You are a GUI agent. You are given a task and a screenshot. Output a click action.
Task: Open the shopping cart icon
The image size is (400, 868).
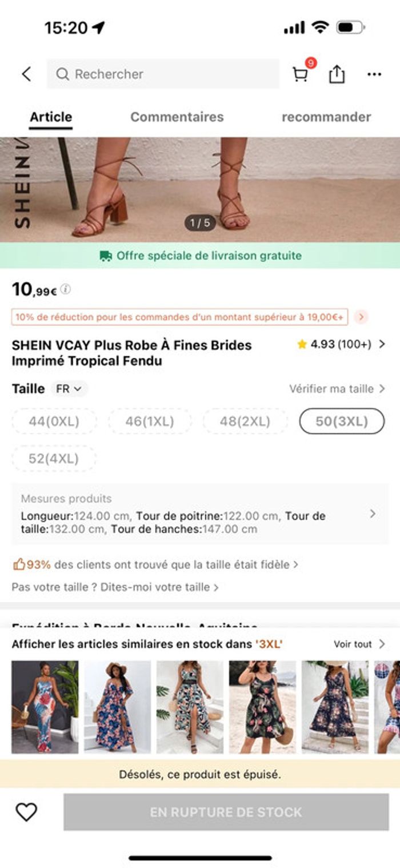click(x=300, y=74)
